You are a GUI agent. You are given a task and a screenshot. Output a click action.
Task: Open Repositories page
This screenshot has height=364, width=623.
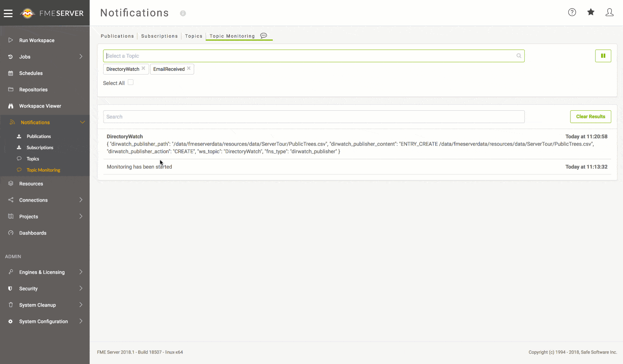click(x=34, y=89)
